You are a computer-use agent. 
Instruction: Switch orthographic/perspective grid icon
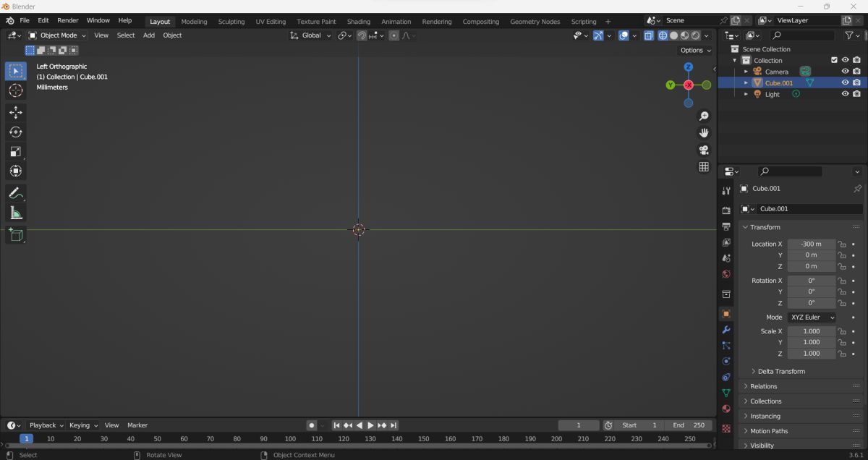pos(703,167)
